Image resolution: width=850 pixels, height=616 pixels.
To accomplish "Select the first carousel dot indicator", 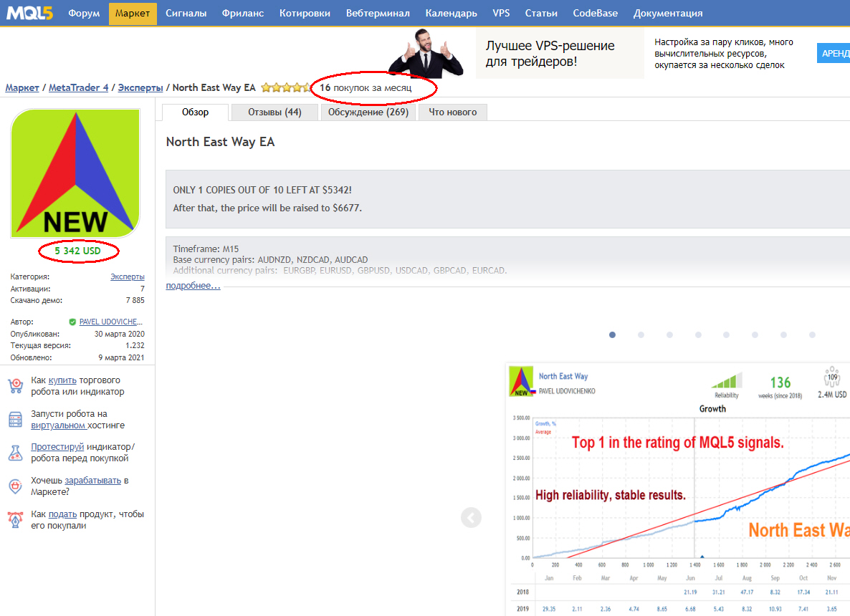I will [x=612, y=335].
